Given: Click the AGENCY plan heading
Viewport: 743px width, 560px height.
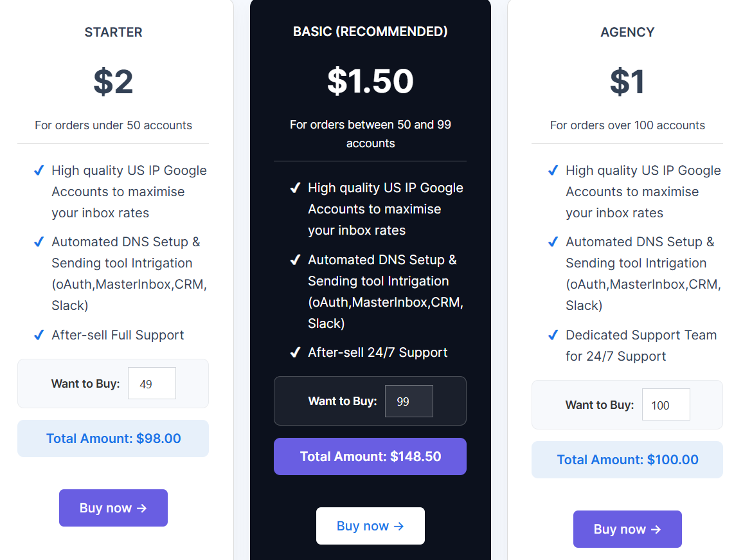Looking at the screenshot, I should pos(627,32).
